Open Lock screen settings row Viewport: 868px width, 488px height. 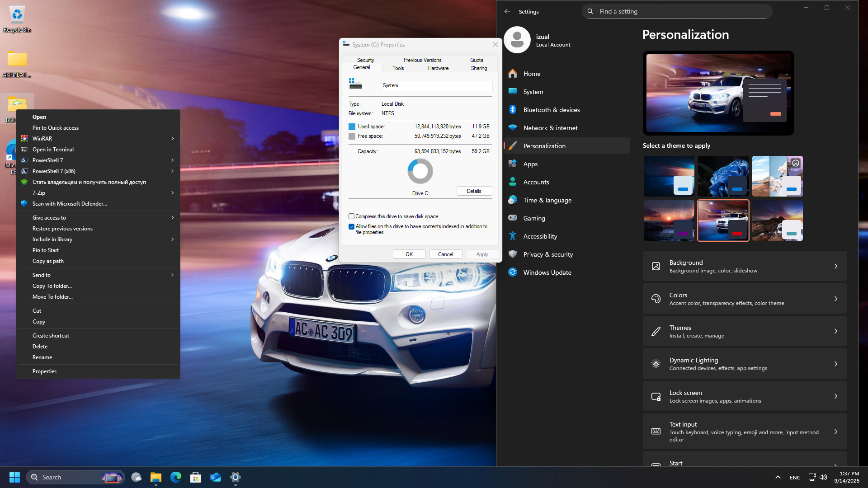coord(745,396)
